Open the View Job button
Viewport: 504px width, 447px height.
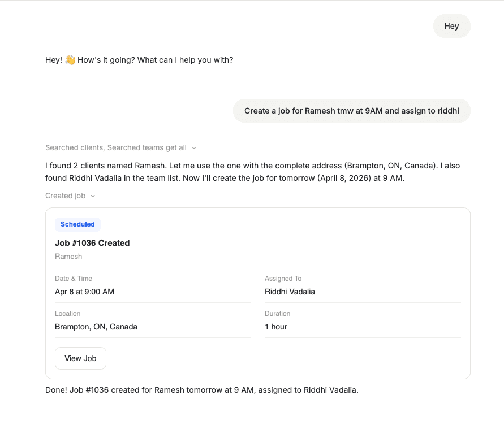(80, 358)
